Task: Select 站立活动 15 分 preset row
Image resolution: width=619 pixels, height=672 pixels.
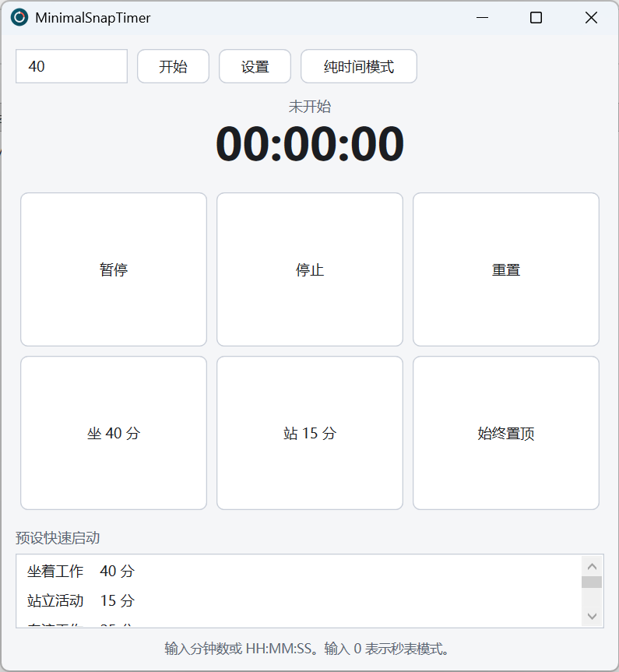Action: click(x=300, y=601)
